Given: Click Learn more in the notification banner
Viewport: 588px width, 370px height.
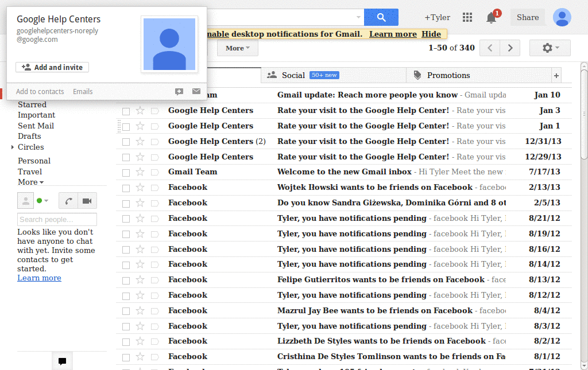Looking at the screenshot, I should 393,34.
